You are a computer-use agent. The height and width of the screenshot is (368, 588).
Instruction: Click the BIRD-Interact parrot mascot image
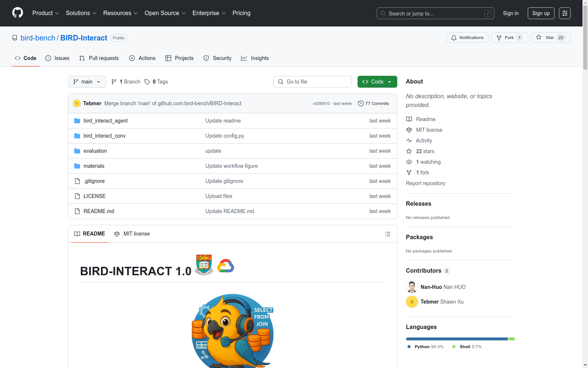coord(233,330)
